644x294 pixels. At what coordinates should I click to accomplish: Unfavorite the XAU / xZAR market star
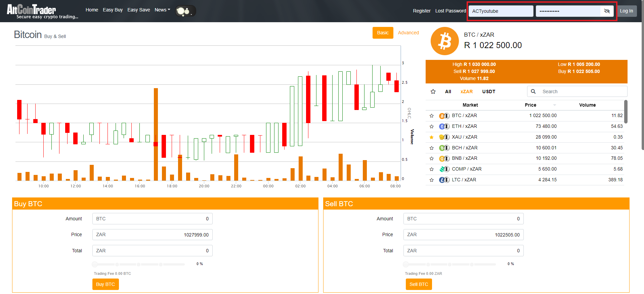tap(432, 137)
